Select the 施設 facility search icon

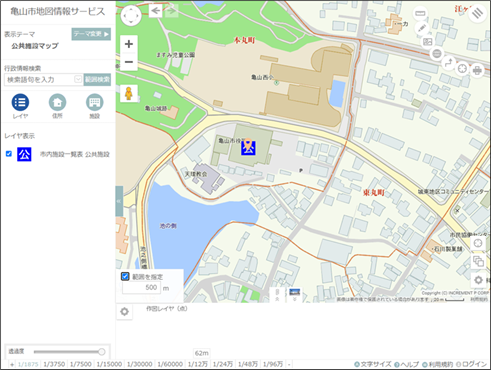click(x=95, y=102)
